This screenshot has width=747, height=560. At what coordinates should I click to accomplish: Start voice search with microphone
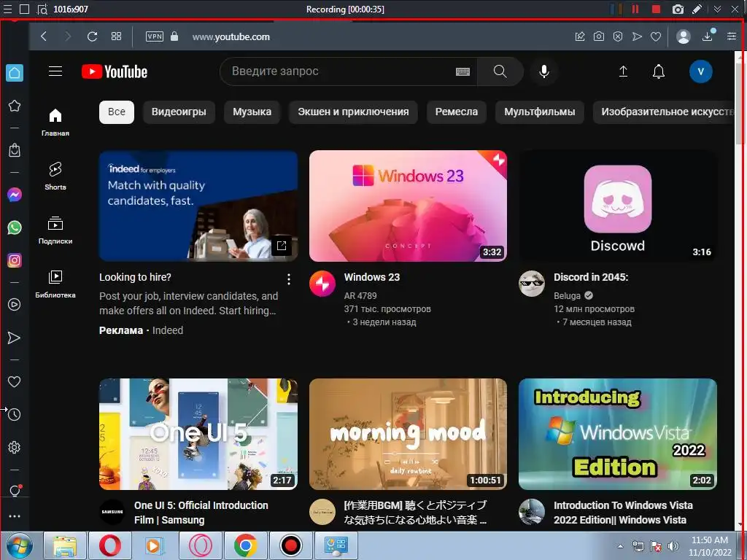543,71
